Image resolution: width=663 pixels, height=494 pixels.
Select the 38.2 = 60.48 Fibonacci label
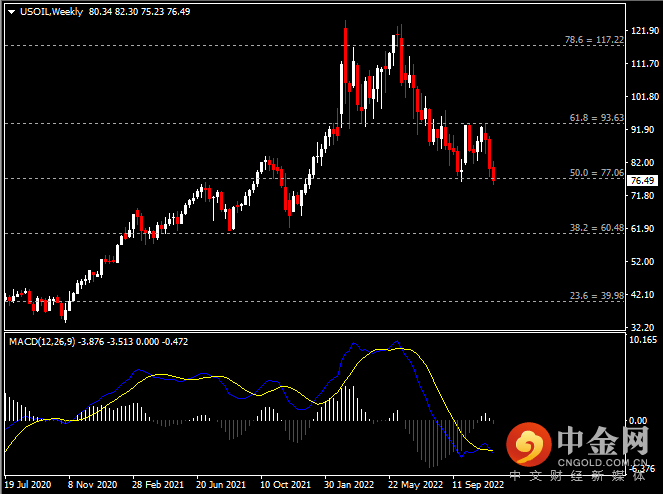pyautogui.click(x=598, y=227)
